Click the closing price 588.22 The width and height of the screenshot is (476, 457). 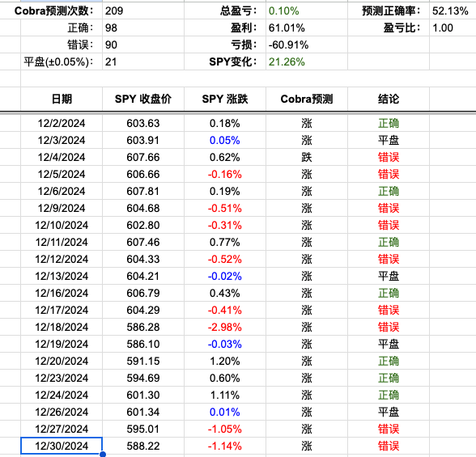(x=143, y=446)
